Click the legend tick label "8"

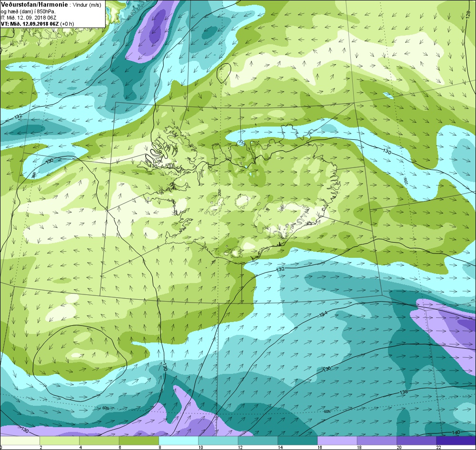pos(159,447)
